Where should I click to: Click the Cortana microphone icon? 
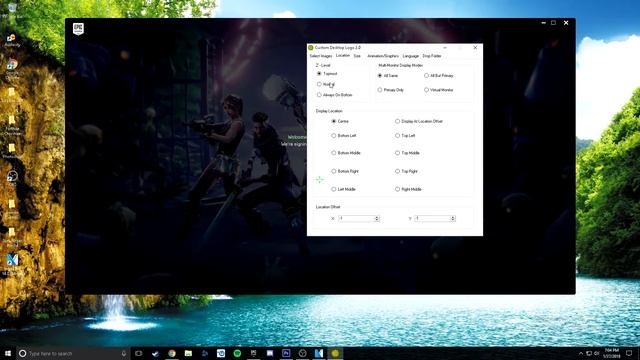tap(124, 353)
